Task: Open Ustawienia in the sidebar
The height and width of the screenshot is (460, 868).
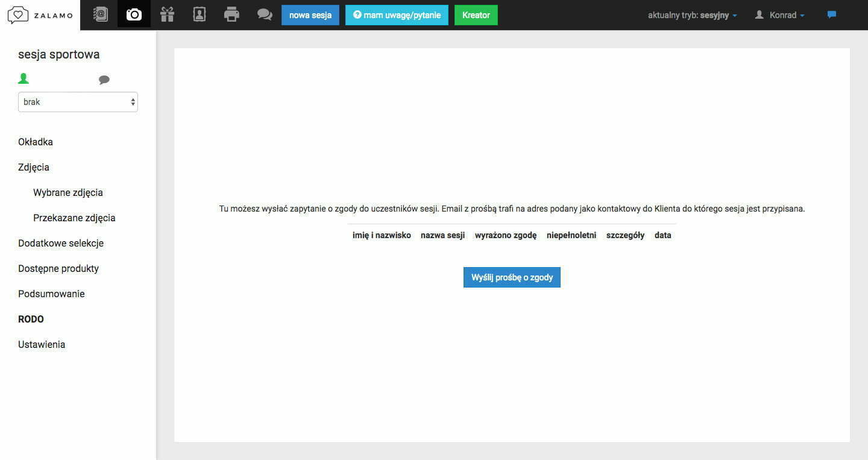Action: pyautogui.click(x=42, y=344)
